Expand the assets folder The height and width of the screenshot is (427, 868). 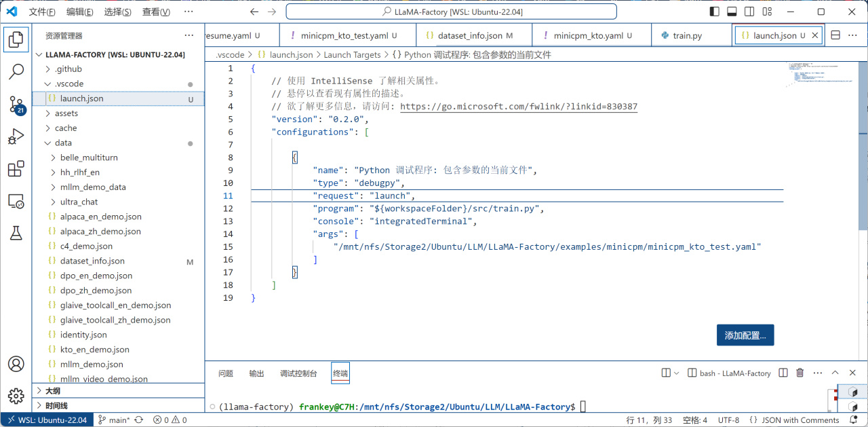point(66,113)
